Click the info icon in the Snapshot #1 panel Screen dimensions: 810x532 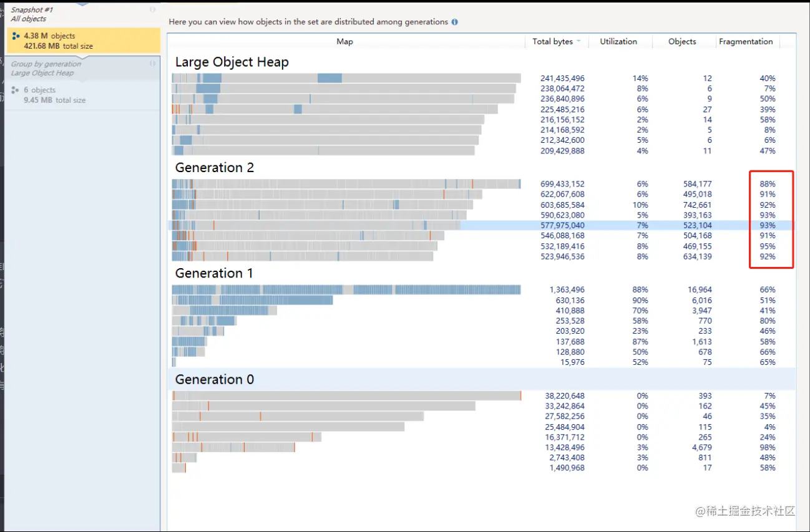click(x=153, y=10)
